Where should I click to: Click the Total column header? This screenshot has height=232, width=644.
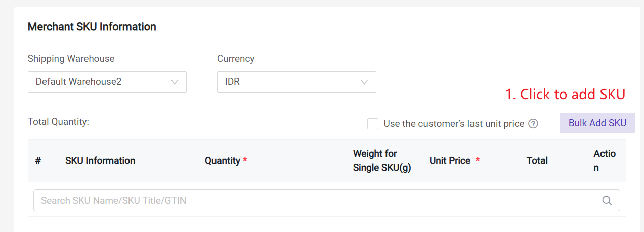click(x=537, y=161)
